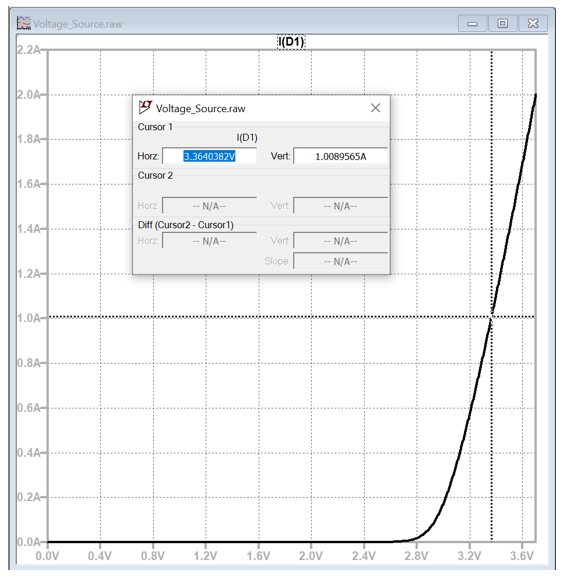Click the Diff Vert N/A field

coord(340,241)
